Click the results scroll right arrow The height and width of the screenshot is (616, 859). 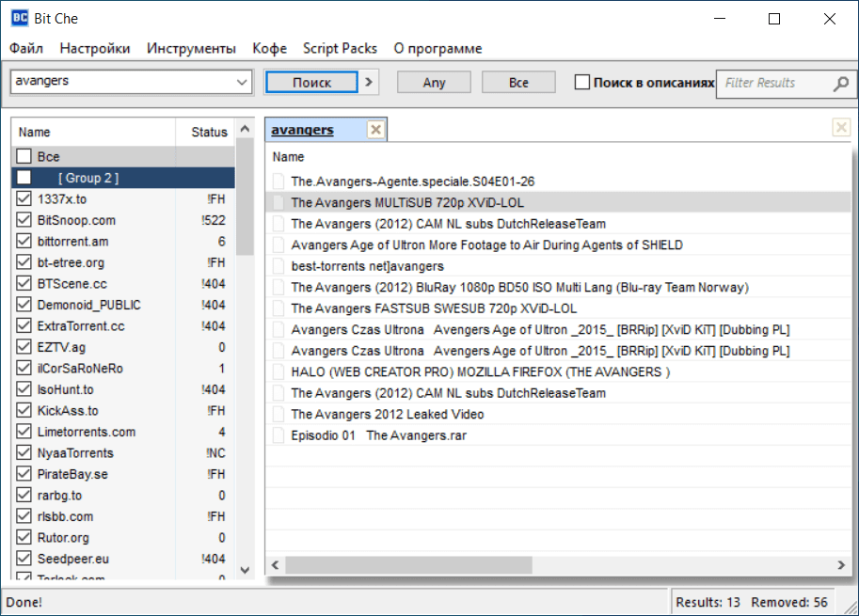pyautogui.click(x=841, y=565)
